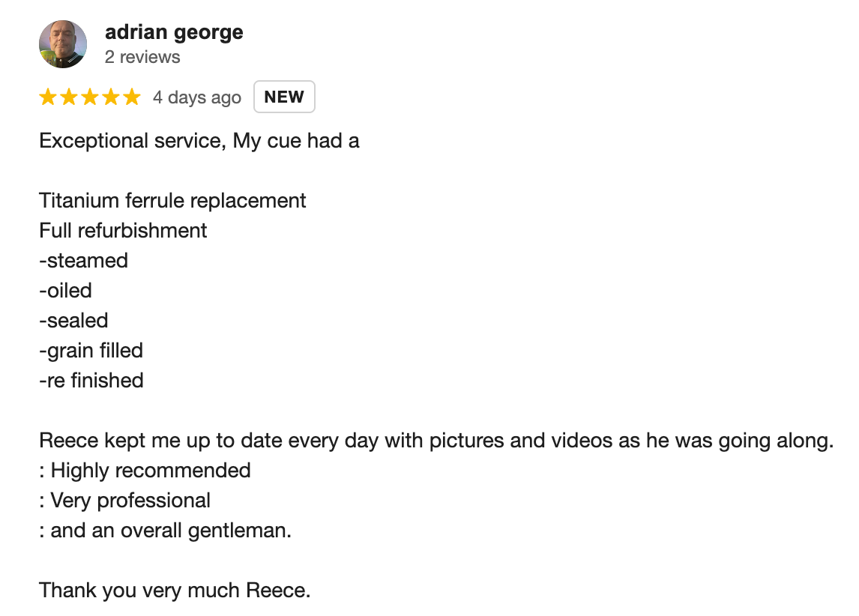Click the "-grain filled" list entry

[x=91, y=351]
